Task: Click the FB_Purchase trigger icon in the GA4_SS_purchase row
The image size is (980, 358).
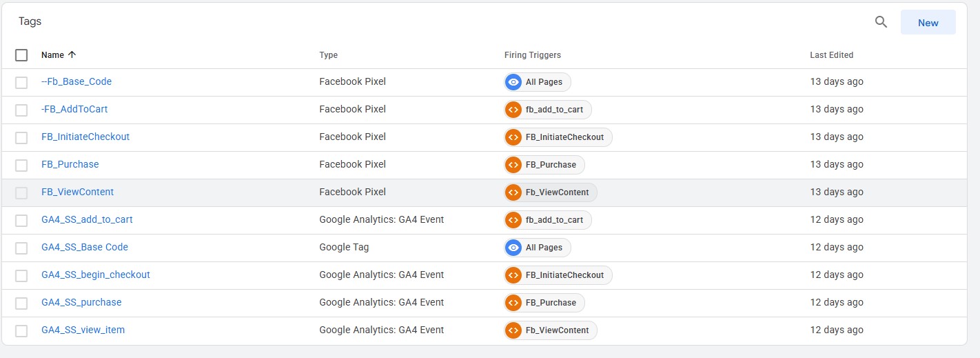Action: click(513, 303)
